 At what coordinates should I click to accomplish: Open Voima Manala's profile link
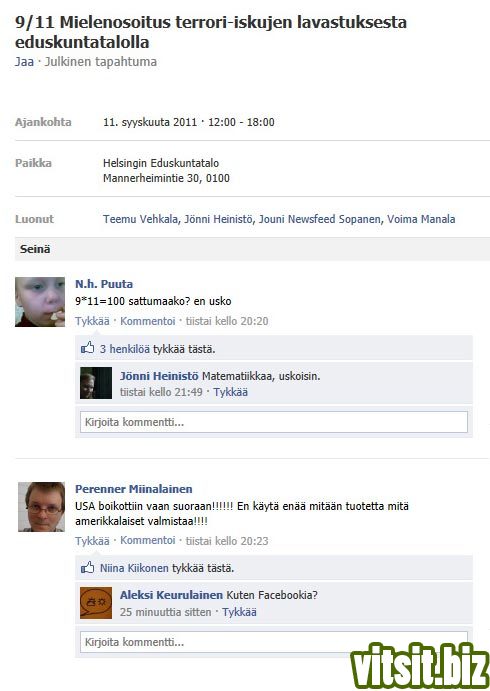coord(421,219)
